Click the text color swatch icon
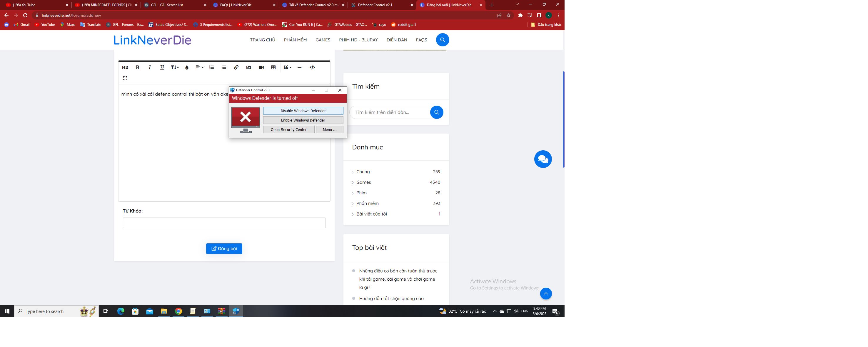Viewport: 868px width, 347px height. coord(186,67)
